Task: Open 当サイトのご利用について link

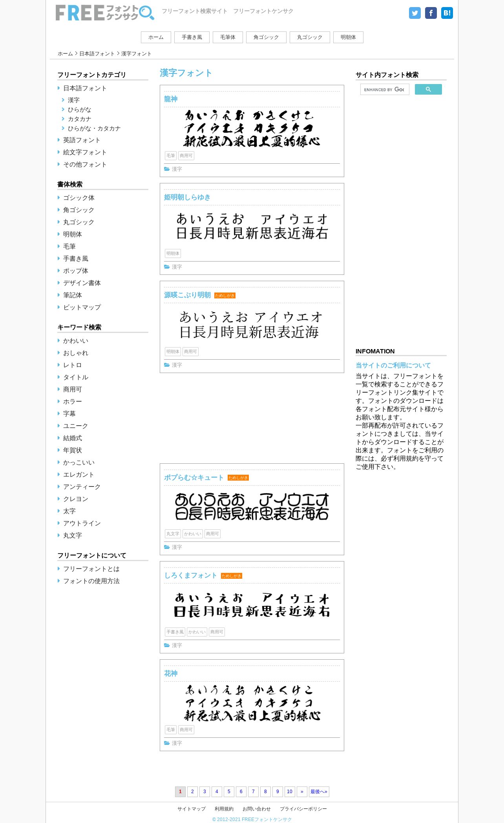Action: click(x=393, y=366)
